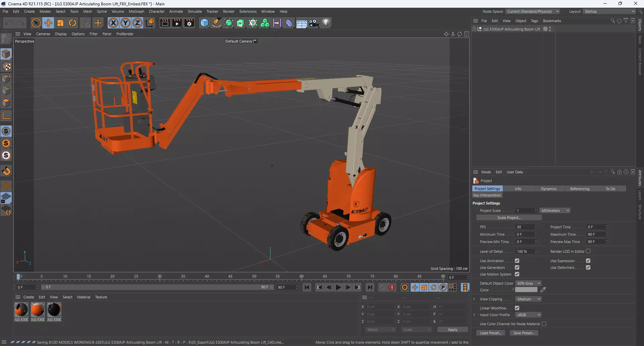Expand the JLG E300AJP object tree item

(474, 29)
